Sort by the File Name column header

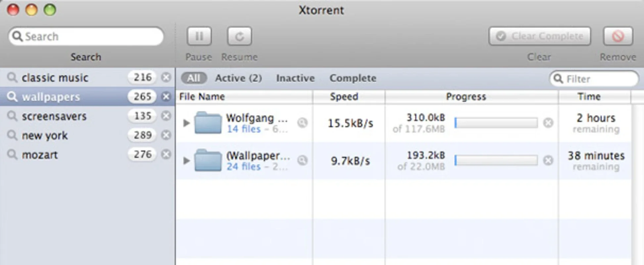click(x=244, y=97)
